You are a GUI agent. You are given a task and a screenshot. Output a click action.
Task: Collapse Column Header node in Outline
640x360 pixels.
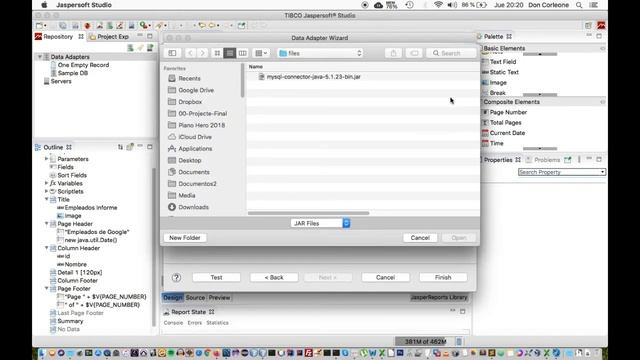tap(47, 248)
